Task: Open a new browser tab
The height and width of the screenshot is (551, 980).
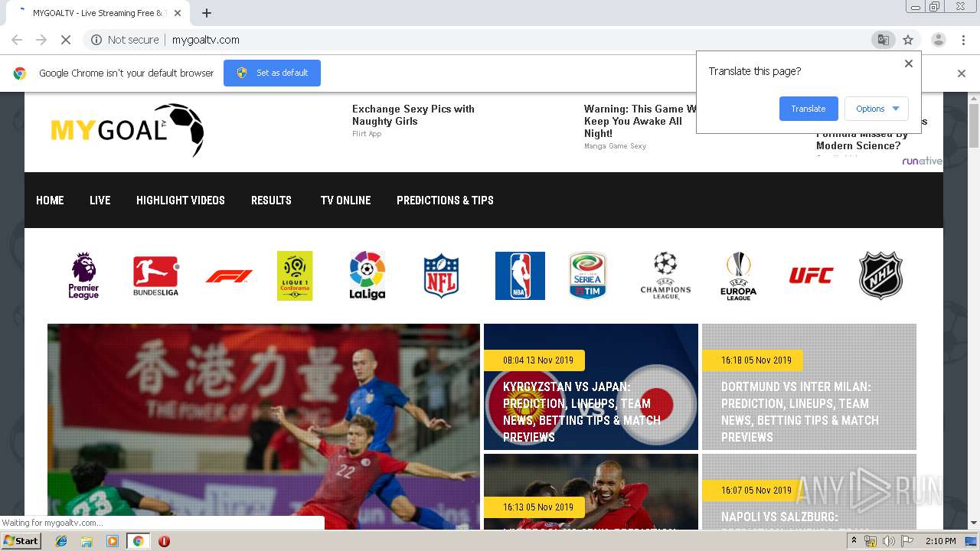Action: click(x=207, y=13)
